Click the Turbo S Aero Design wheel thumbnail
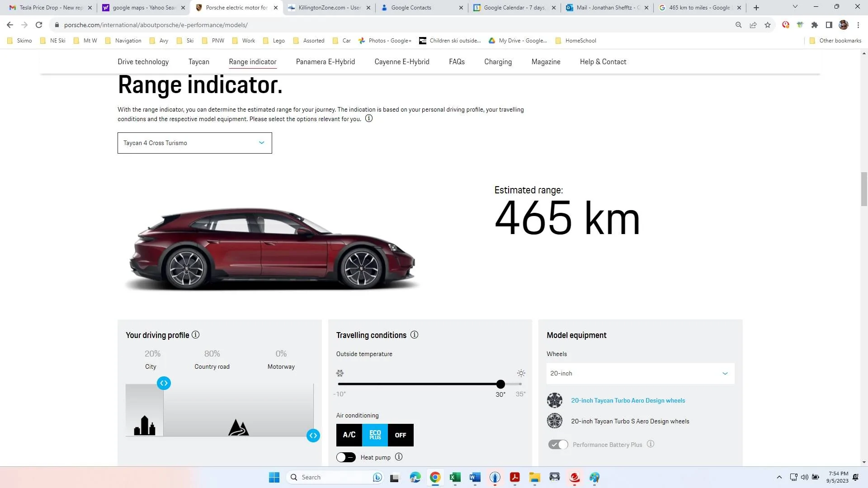Screen dimensions: 868x488 click(555, 421)
